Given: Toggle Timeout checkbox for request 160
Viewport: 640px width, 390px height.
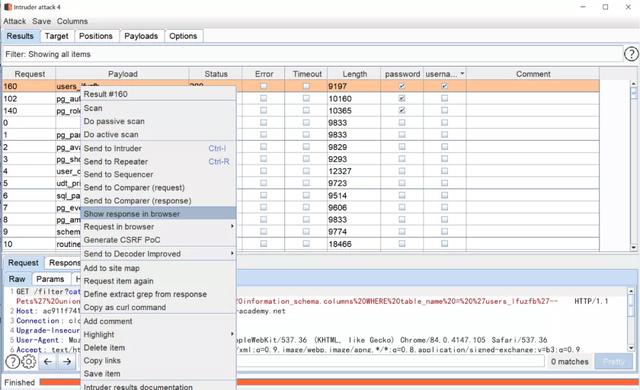Looking at the screenshot, I should coord(306,86).
